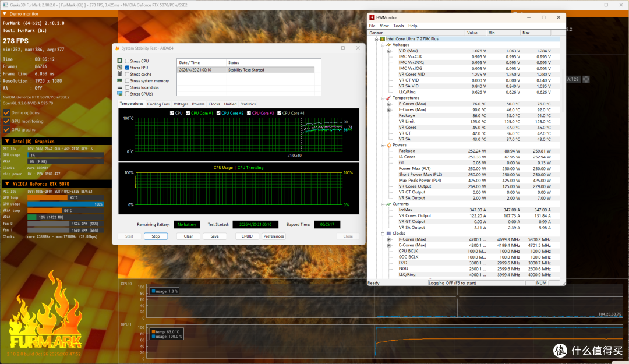The image size is (629, 364).
Task: Click the checkered pattern icon next to A:128
Action: click(x=586, y=79)
